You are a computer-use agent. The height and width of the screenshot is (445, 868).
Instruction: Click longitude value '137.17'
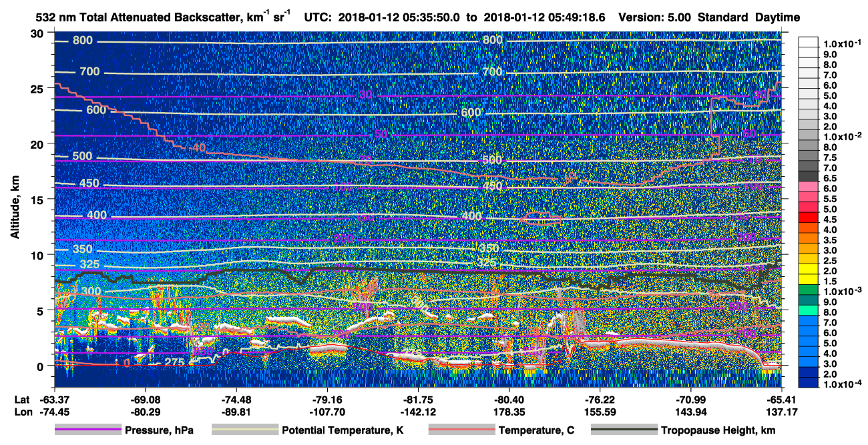coord(782,412)
